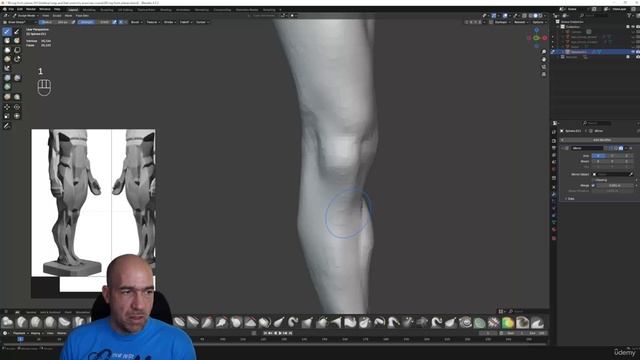Select the Brush tool in the toolbar

(x=7, y=31)
